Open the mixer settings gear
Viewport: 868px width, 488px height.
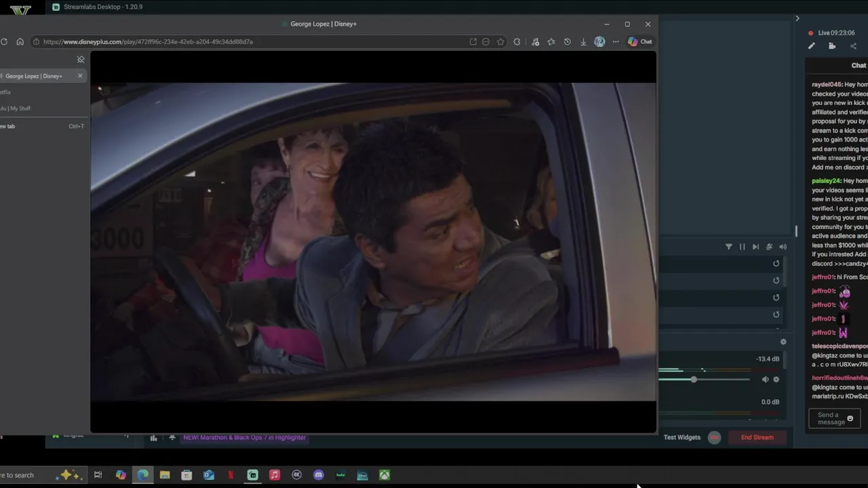point(783,342)
